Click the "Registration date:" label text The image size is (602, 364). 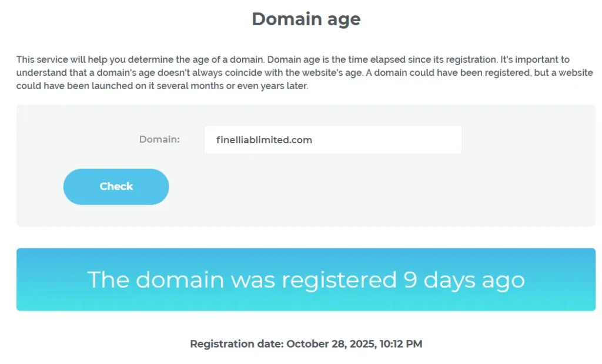236,344
